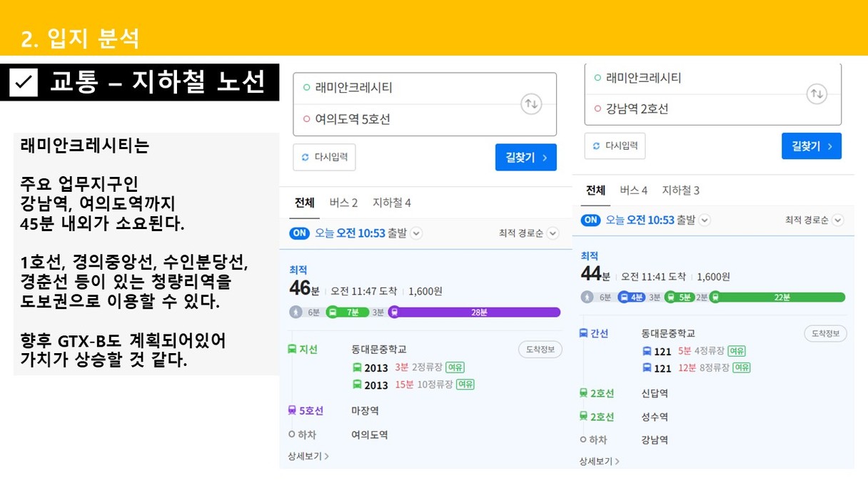The width and height of the screenshot is (868, 488).
Task: Open 도착정보 for the 지선 2013 bus
Action: coord(540,350)
